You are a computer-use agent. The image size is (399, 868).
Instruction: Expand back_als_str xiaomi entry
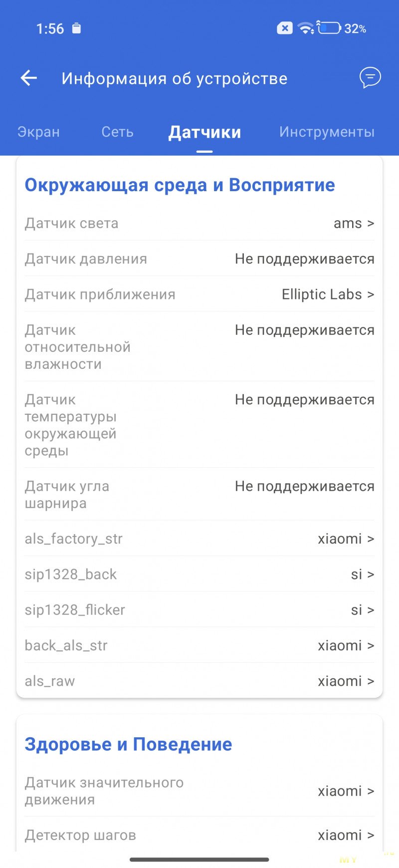click(x=346, y=646)
